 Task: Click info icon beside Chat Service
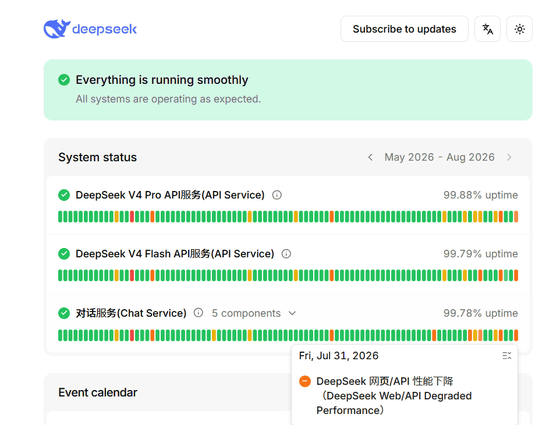coord(198,313)
